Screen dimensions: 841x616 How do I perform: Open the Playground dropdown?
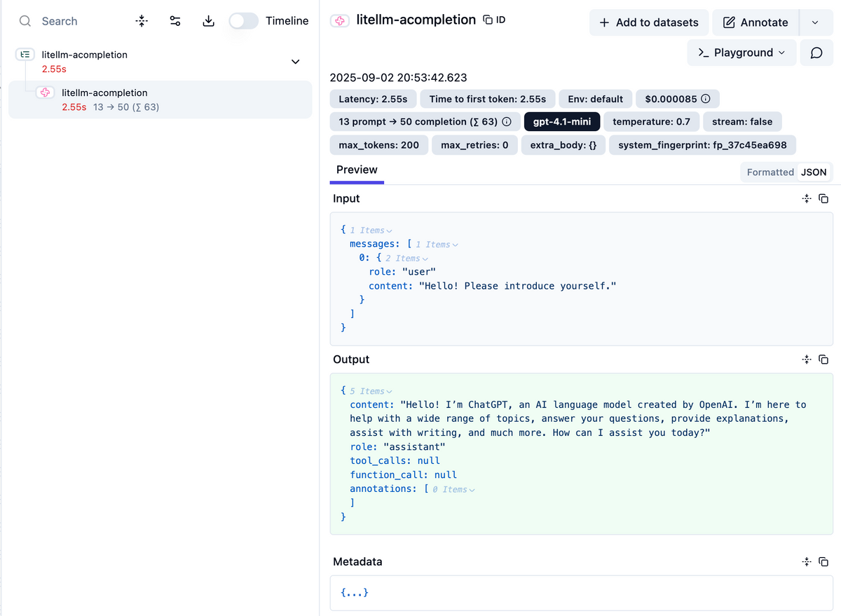pyautogui.click(x=741, y=53)
